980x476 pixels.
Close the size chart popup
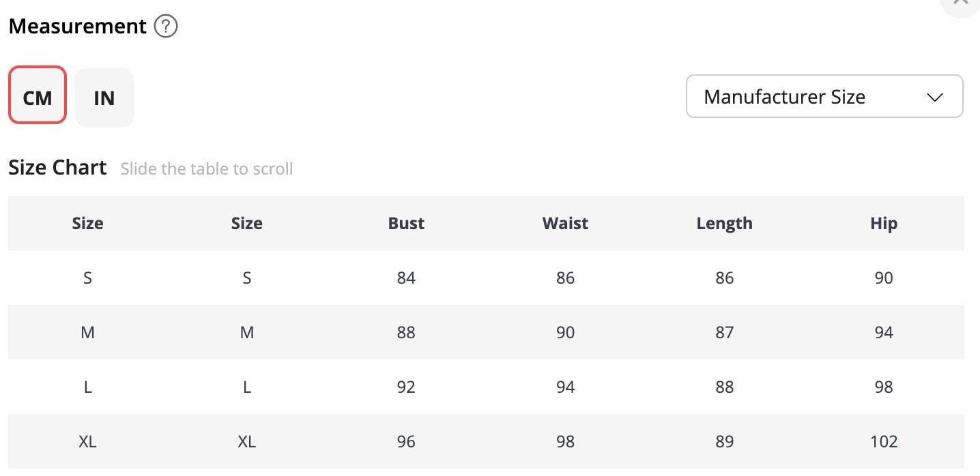[961, 3]
